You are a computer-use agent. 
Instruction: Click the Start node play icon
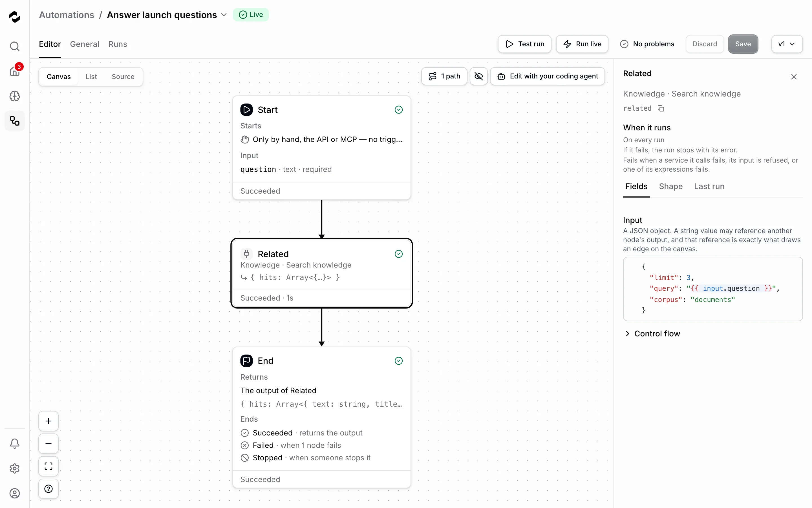(x=246, y=110)
